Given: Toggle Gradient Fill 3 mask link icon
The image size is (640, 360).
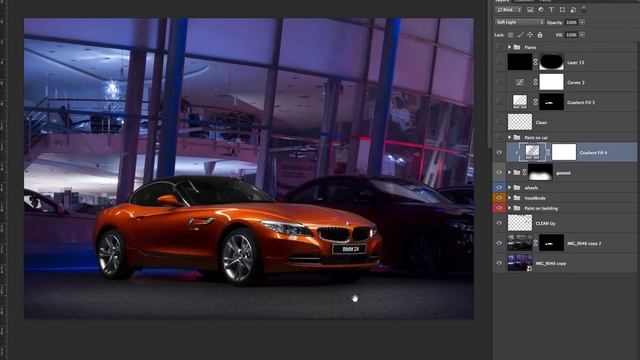Looking at the screenshot, I should point(536,102).
